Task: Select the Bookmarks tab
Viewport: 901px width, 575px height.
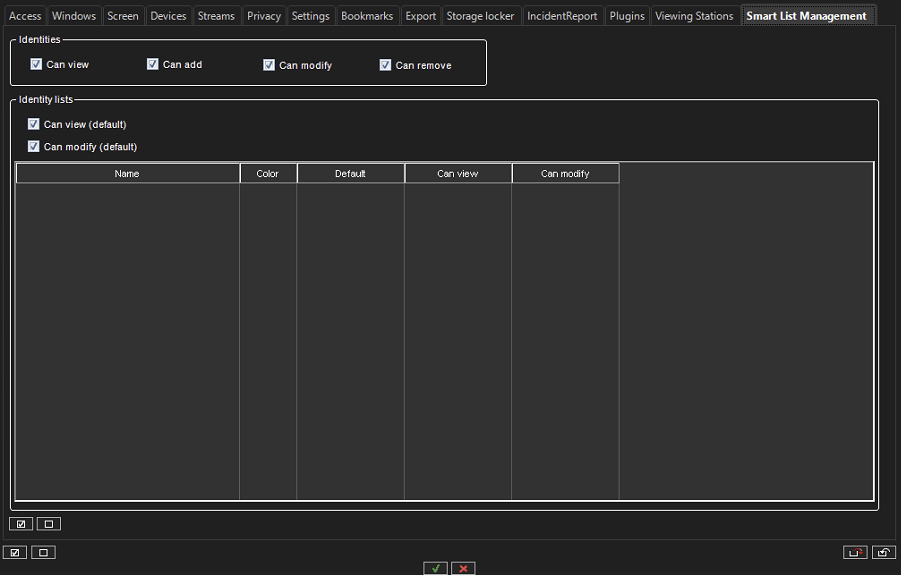Action: pos(367,16)
